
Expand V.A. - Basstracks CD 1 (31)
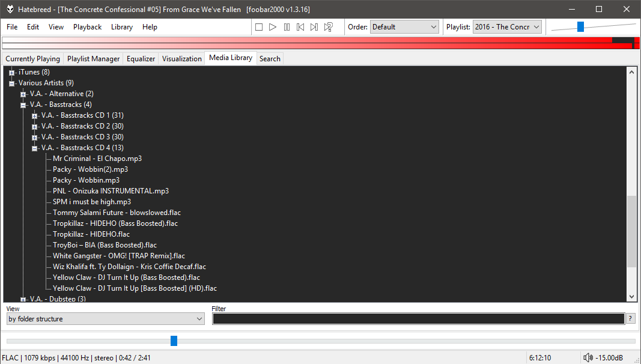click(35, 116)
